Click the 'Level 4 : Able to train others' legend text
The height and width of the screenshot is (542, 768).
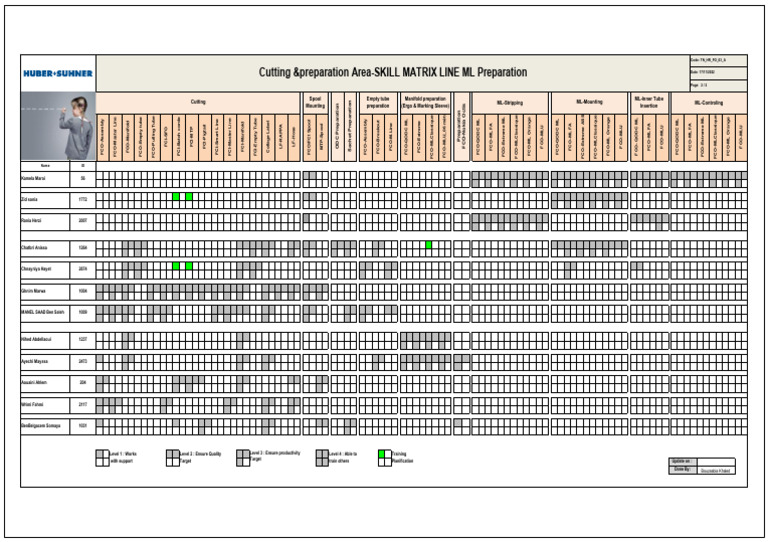(343, 457)
